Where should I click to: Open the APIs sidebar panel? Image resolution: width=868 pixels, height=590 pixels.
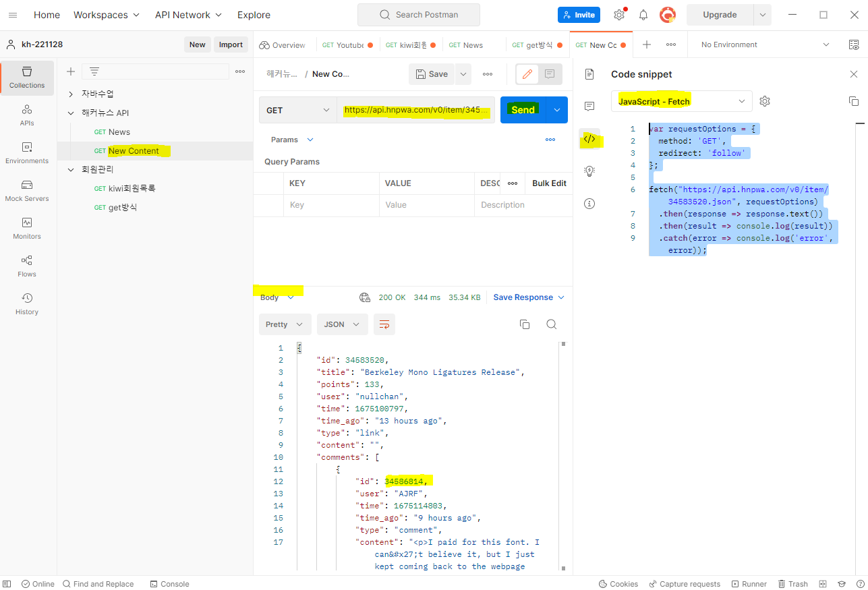click(x=27, y=115)
